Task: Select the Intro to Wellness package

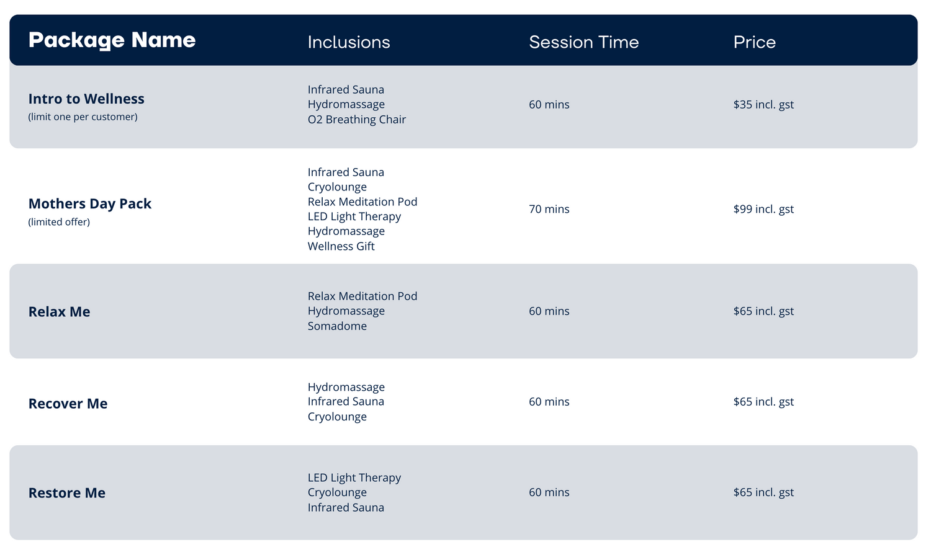Action: tap(86, 99)
